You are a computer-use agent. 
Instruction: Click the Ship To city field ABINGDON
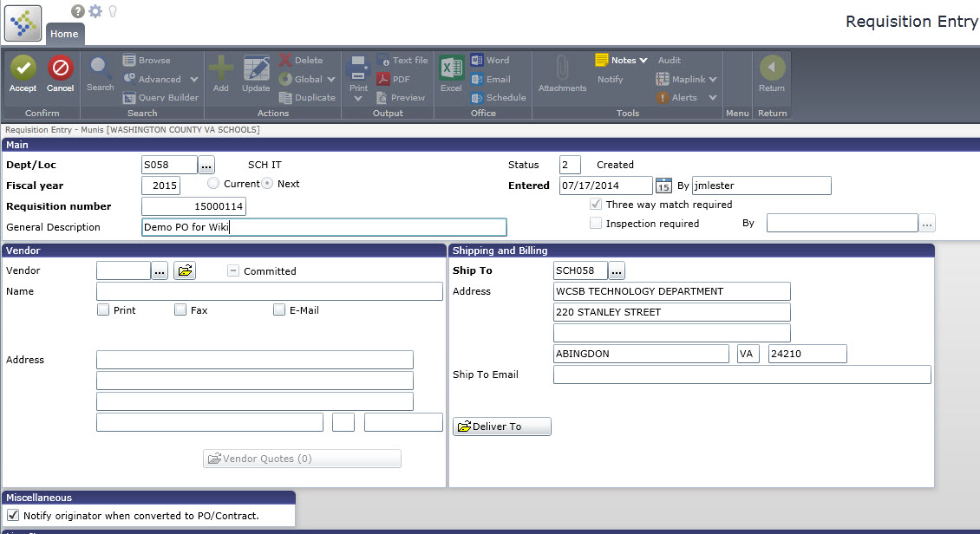pyautogui.click(x=641, y=354)
